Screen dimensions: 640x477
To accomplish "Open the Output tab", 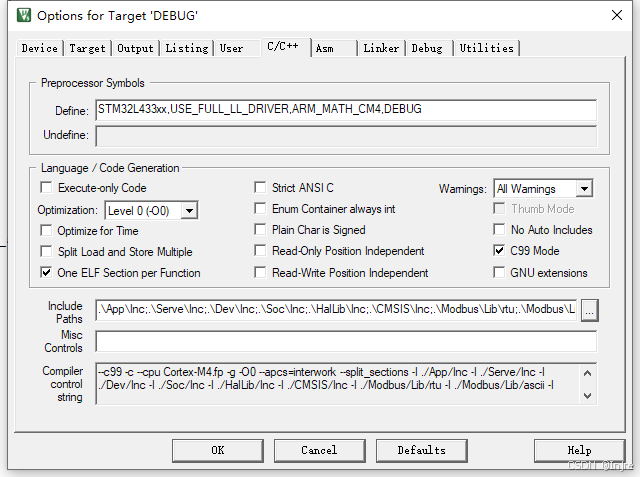I will click(135, 48).
